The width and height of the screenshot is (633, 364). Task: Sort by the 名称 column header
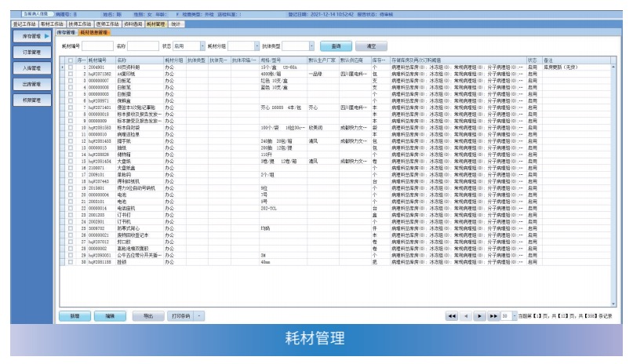(x=140, y=60)
